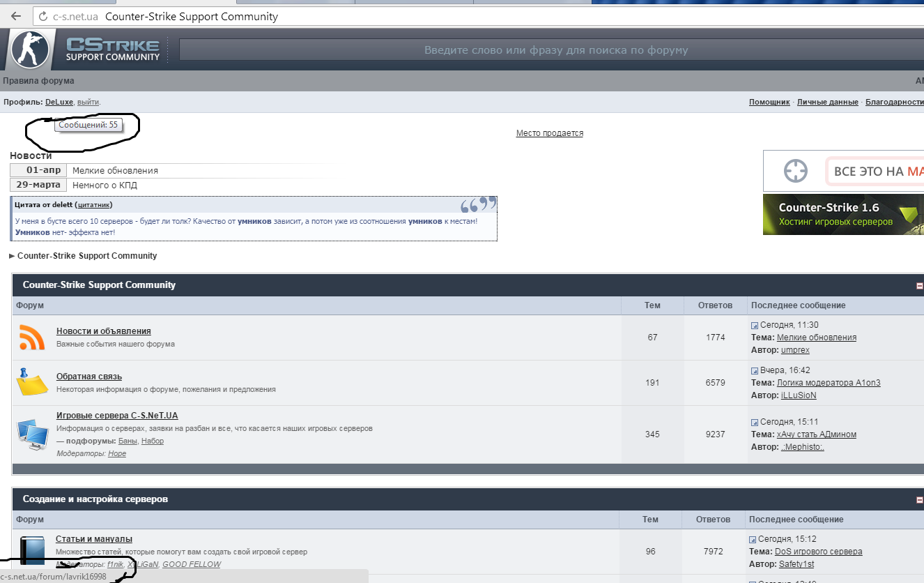Open news item Мелкие обновления

[115, 171]
